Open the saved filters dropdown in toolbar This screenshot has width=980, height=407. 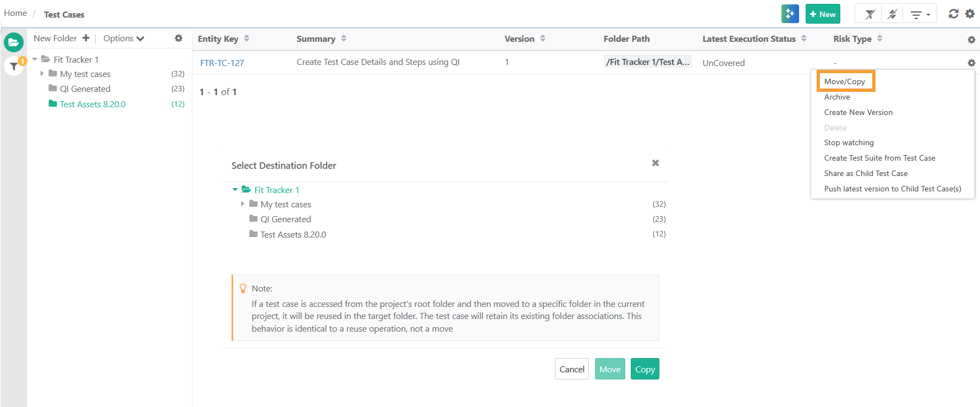tap(920, 14)
